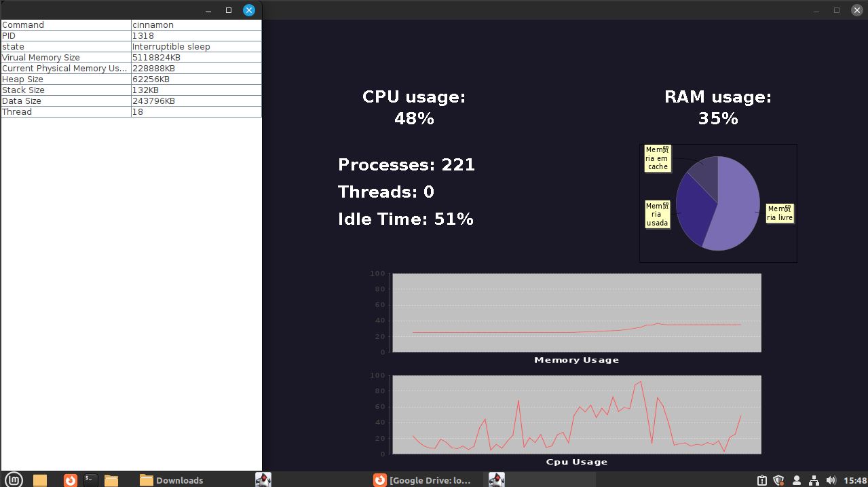Open the security shield tray icon
Screen dimensions: 868x487
click(x=779, y=480)
